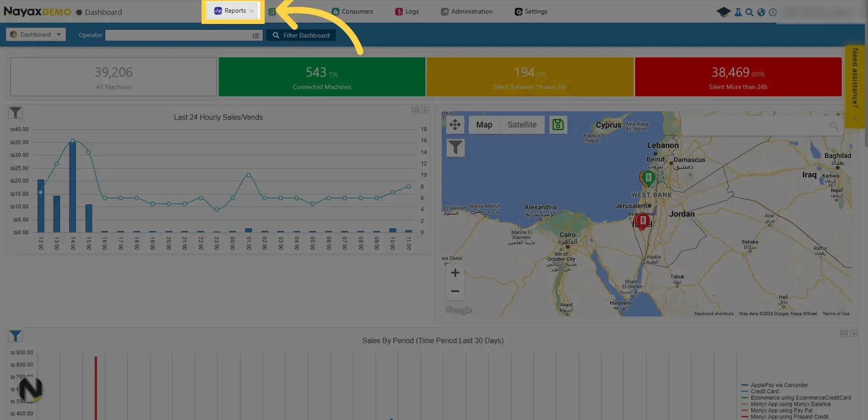Image resolution: width=868 pixels, height=420 pixels.
Task: Click the map search magnifier icon
Action: coord(834,126)
